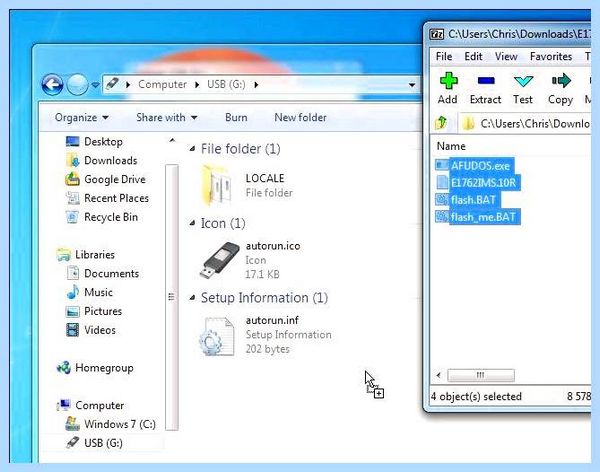Screen dimensions: 600x472
Task: Open the 7-Zip File menu
Action: coord(444,56)
